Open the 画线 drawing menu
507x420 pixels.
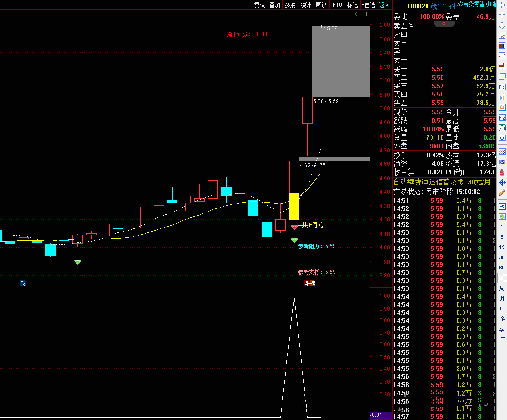click(x=321, y=5)
